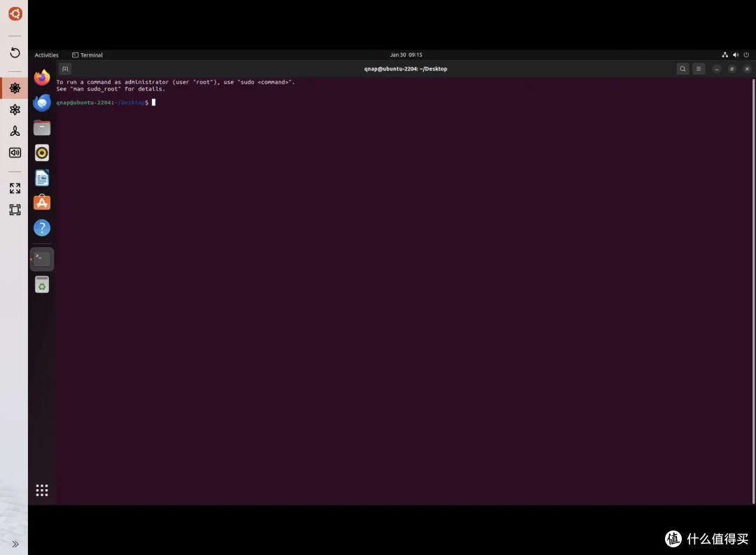
Task: Click the refresh arrow in the left sidebar
Action: click(14, 52)
